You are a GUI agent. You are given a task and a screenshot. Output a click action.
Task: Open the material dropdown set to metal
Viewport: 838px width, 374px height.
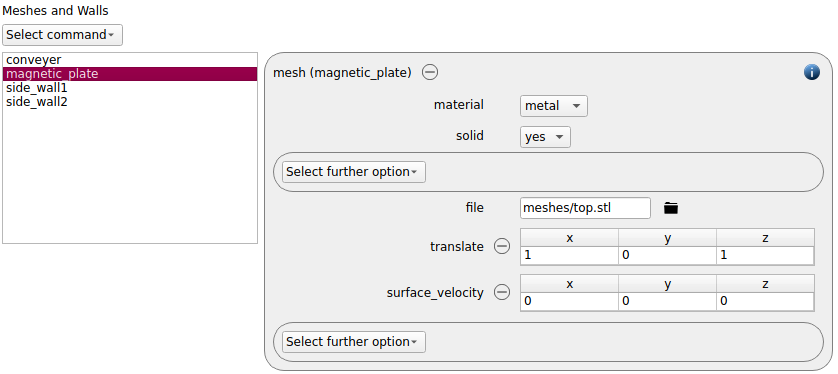[554, 106]
